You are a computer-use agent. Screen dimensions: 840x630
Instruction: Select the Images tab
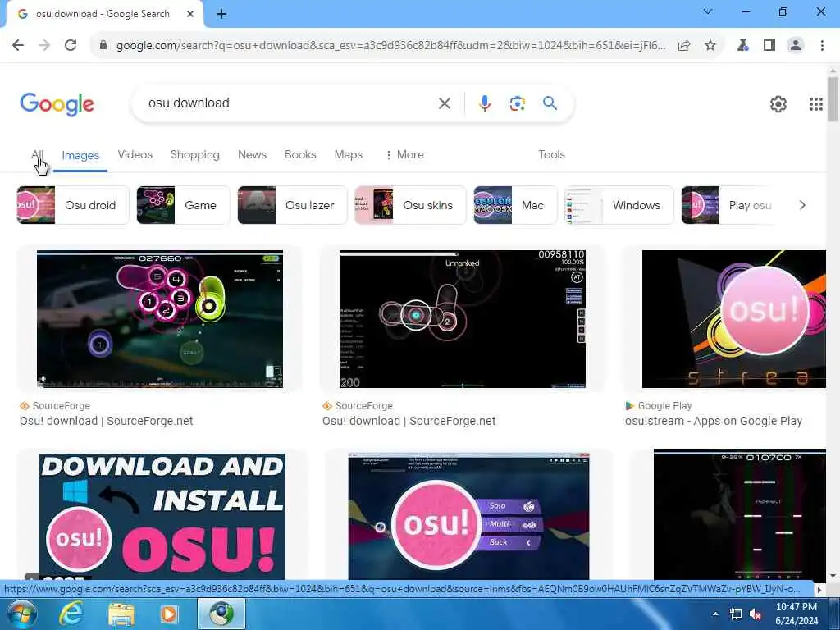(x=80, y=155)
